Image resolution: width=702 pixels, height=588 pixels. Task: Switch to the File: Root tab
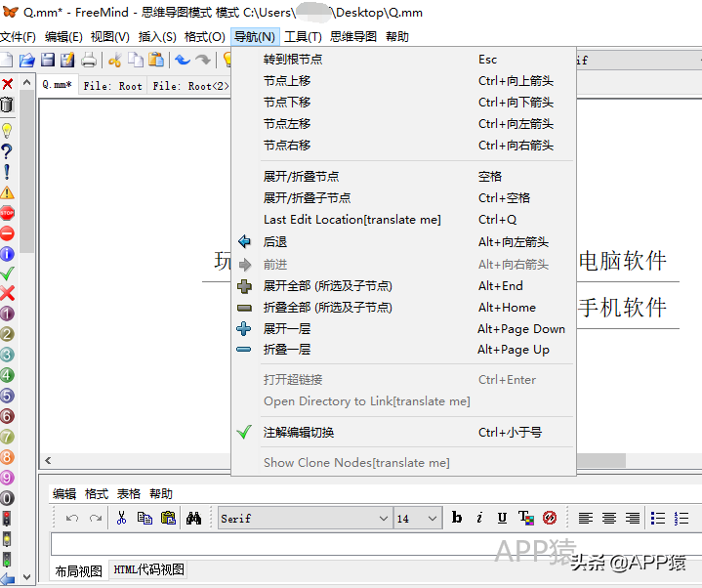click(x=112, y=86)
